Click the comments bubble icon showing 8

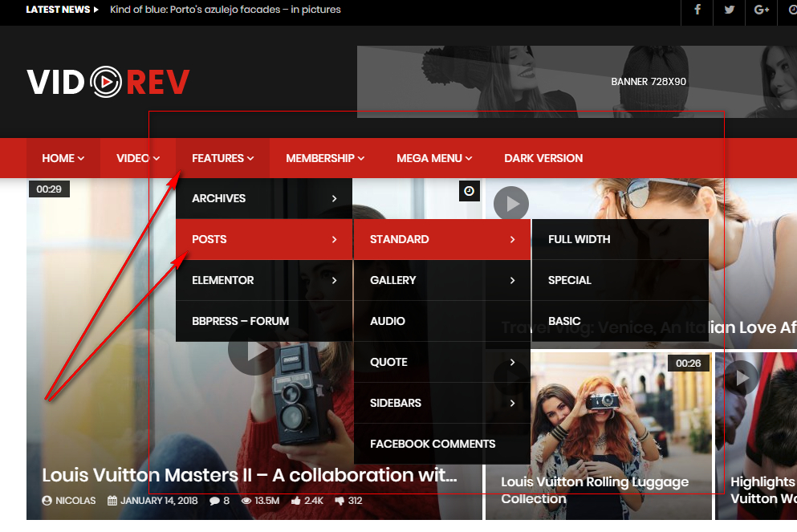pyautogui.click(x=214, y=501)
